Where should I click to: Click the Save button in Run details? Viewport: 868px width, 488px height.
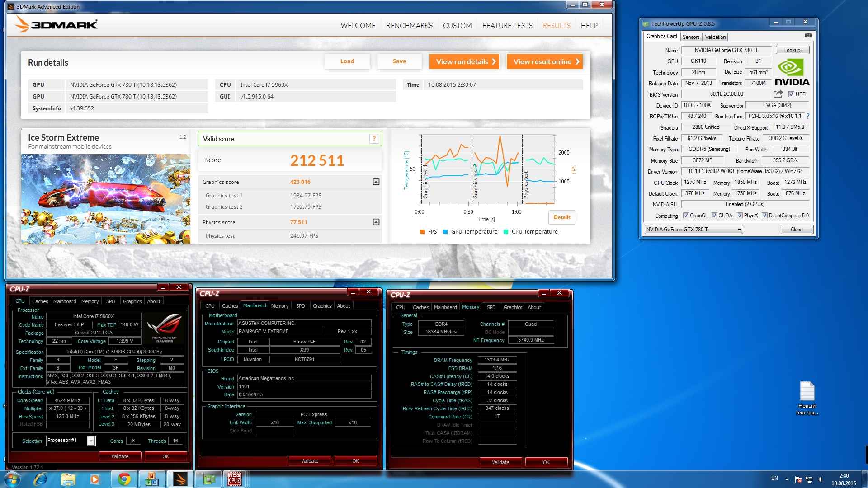pos(399,61)
